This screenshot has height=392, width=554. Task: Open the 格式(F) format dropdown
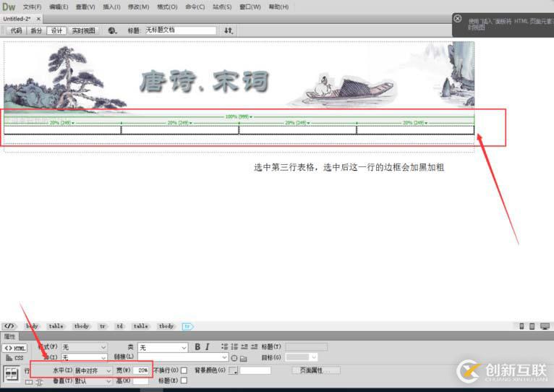coord(84,347)
